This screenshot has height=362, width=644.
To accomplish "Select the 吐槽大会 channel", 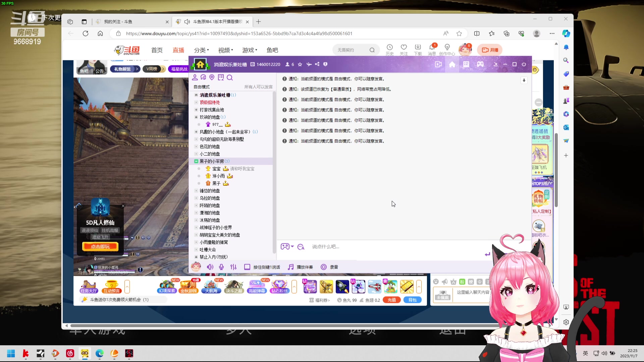I will coord(208,250).
